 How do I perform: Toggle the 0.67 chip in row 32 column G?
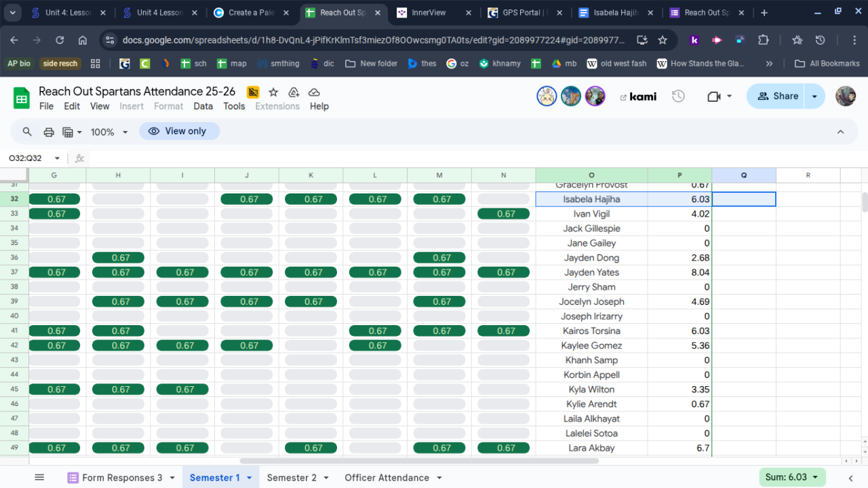coord(54,199)
